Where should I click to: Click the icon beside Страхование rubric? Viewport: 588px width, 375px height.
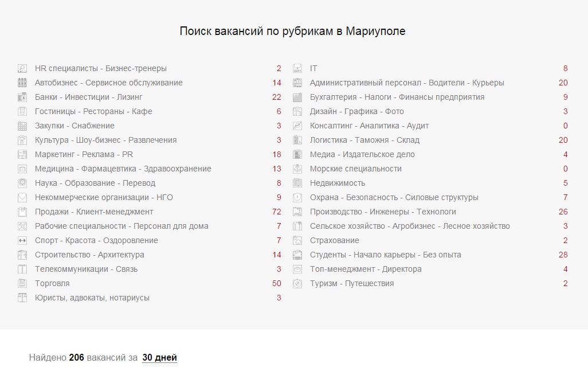coord(297,240)
